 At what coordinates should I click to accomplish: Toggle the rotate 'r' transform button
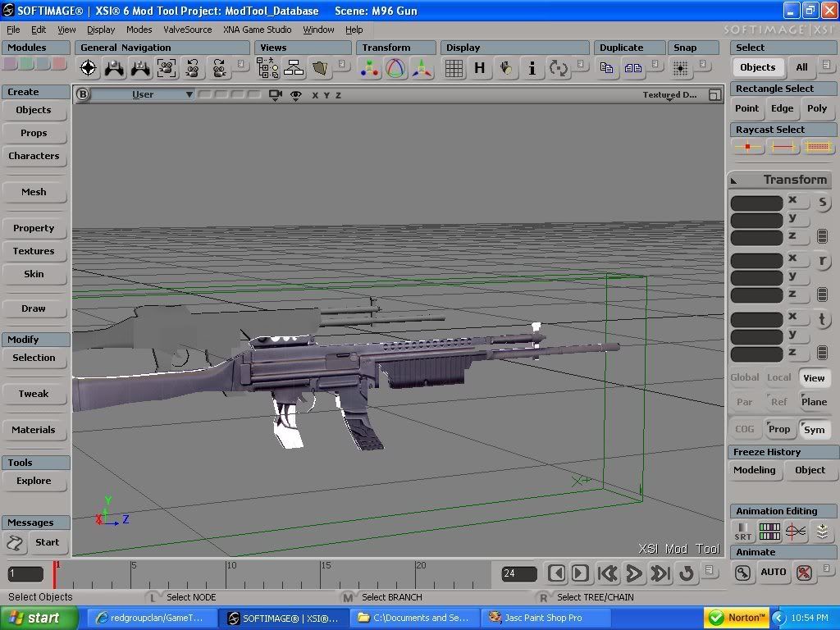pyautogui.click(x=822, y=261)
